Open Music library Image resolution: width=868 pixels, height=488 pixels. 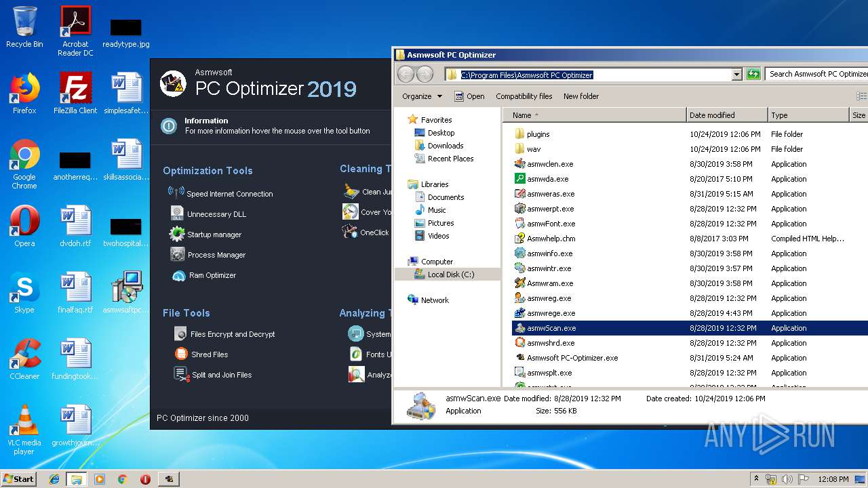point(437,210)
